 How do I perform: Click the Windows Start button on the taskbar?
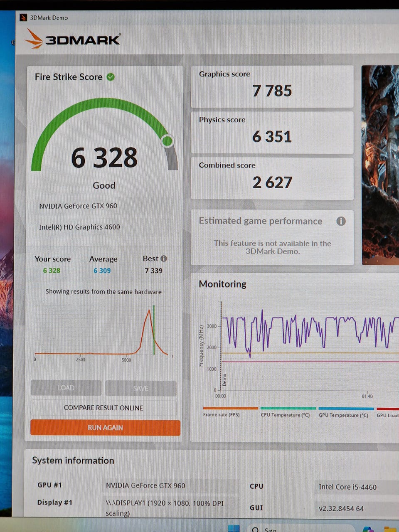(234, 528)
